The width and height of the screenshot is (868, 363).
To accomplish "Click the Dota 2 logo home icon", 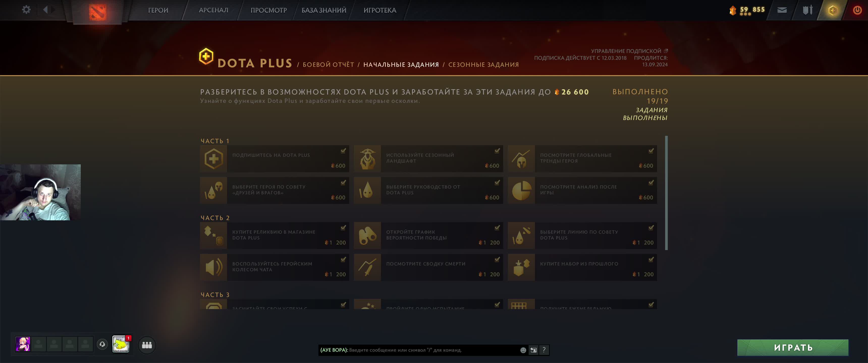I will coord(98,11).
